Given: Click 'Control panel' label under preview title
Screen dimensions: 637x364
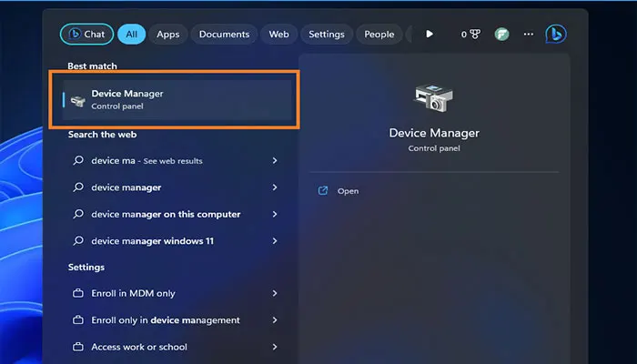Looking at the screenshot, I should tap(434, 148).
